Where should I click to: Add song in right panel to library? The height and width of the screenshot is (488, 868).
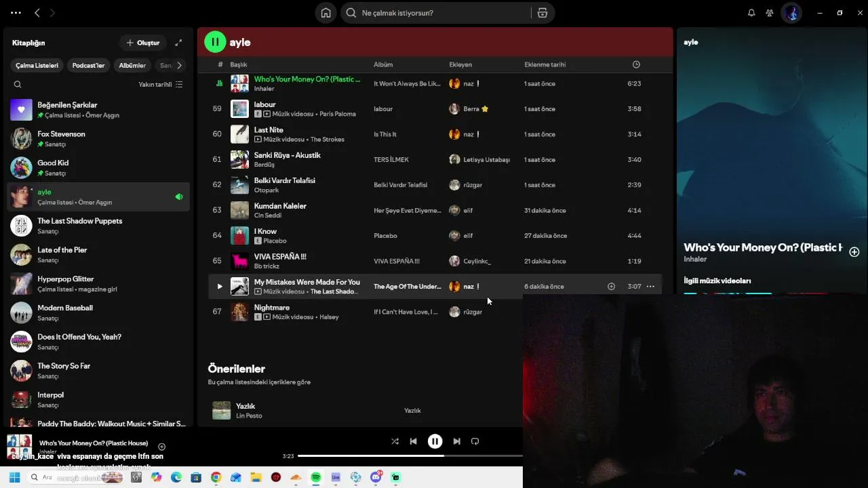[x=854, y=252]
